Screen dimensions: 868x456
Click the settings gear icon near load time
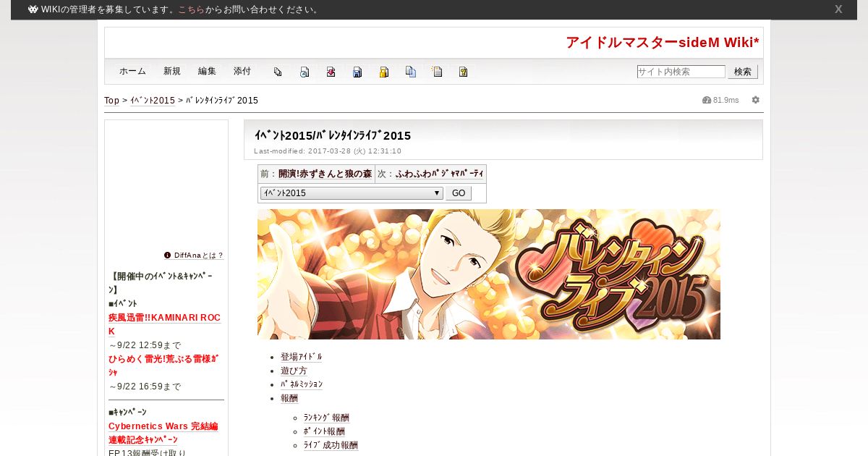coord(756,100)
